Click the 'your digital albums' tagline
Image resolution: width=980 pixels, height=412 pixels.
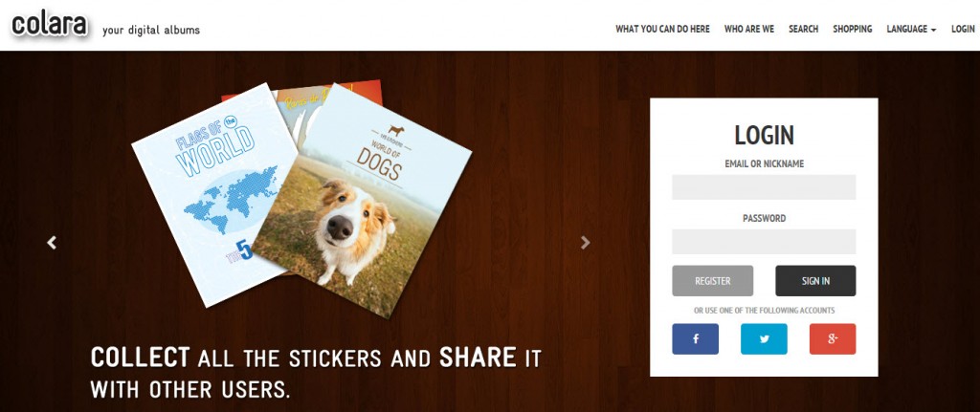pos(151,30)
